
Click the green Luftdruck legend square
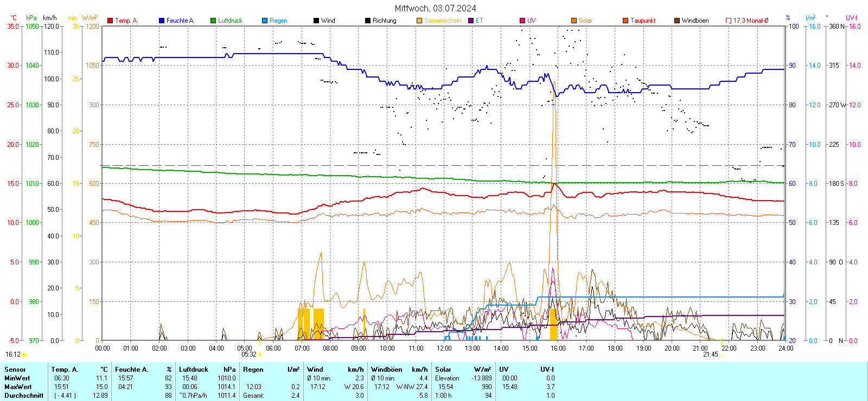(213, 21)
